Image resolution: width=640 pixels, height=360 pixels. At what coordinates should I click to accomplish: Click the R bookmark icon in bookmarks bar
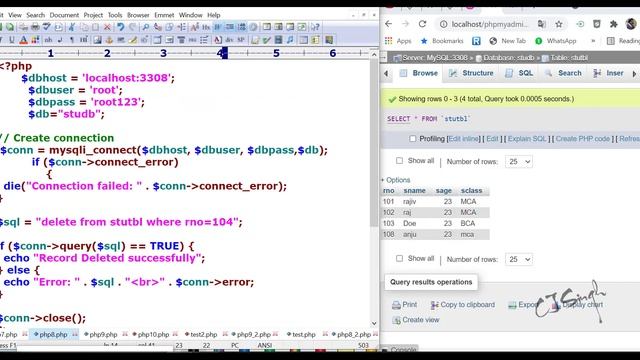[x=476, y=41]
